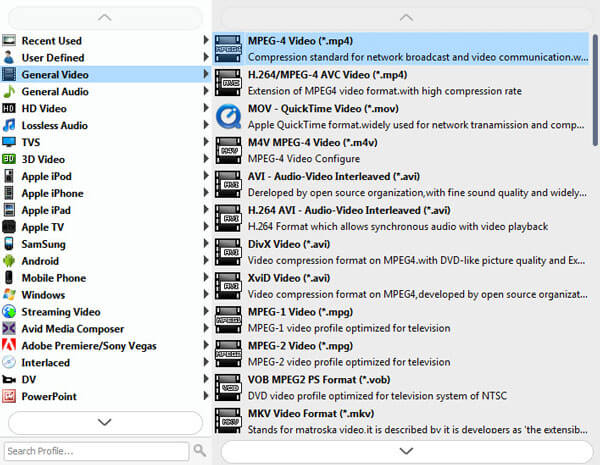Click the format list vertical scrollbar
Viewport: 600px width, 465px height.
click(x=595, y=90)
